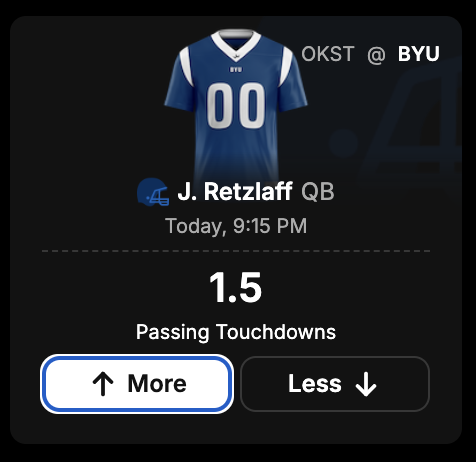476x462 pixels.
Task: Click the up arrow inside More button
Action: (103, 384)
